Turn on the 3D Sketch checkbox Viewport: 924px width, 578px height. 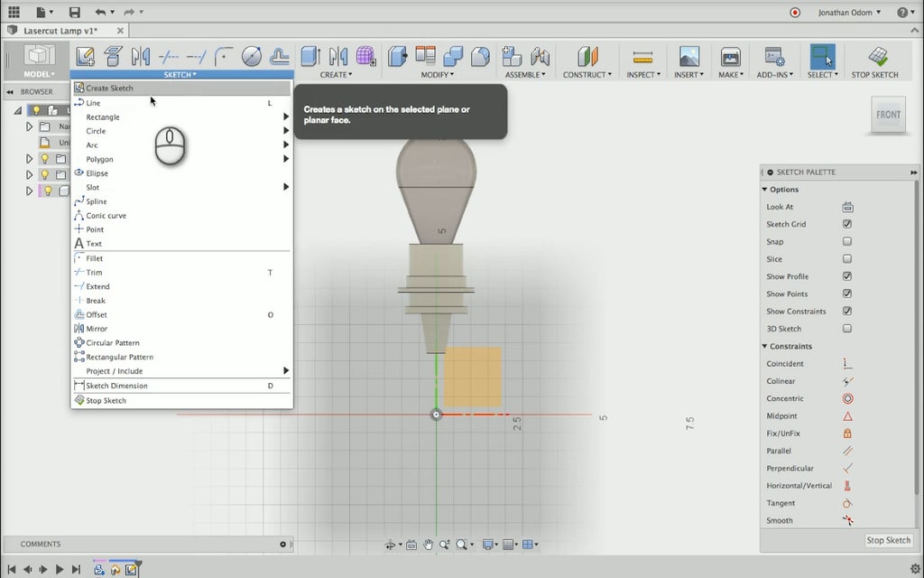[847, 329]
